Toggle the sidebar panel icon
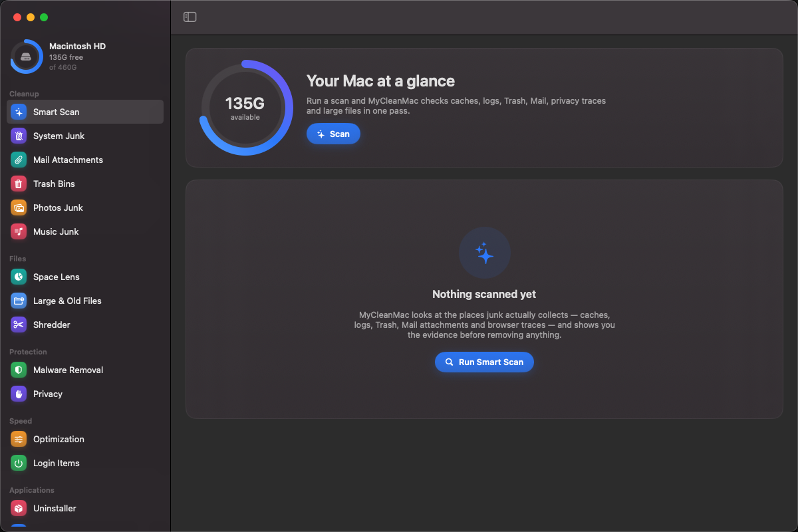The image size is (798, 532). 190,17
